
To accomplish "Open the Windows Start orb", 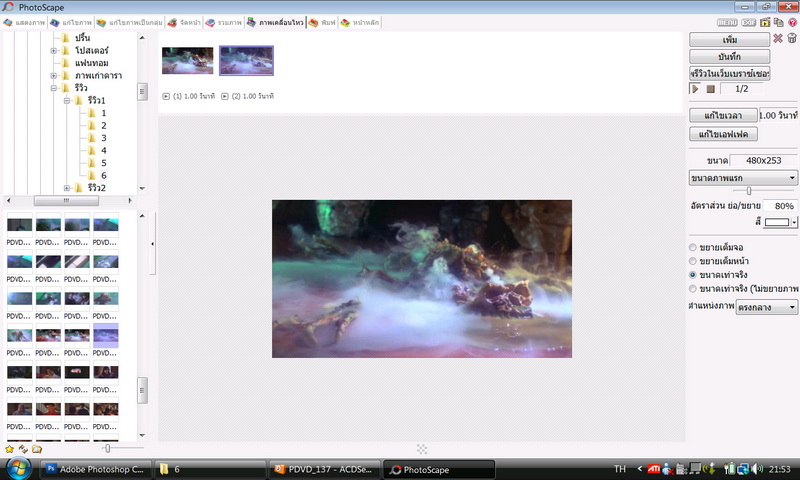I will pos(19,468).
